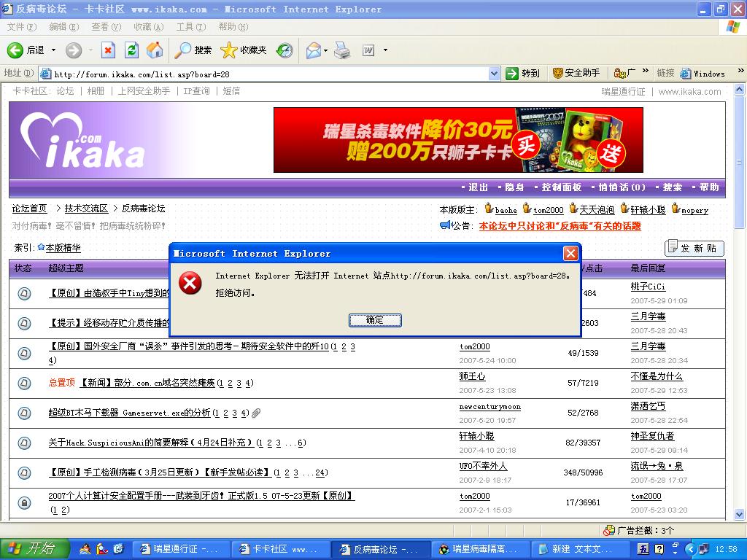Click the 收藏夹 favorites star button
Viewport: 747px width, 560px height.
[x=244, y=50]
